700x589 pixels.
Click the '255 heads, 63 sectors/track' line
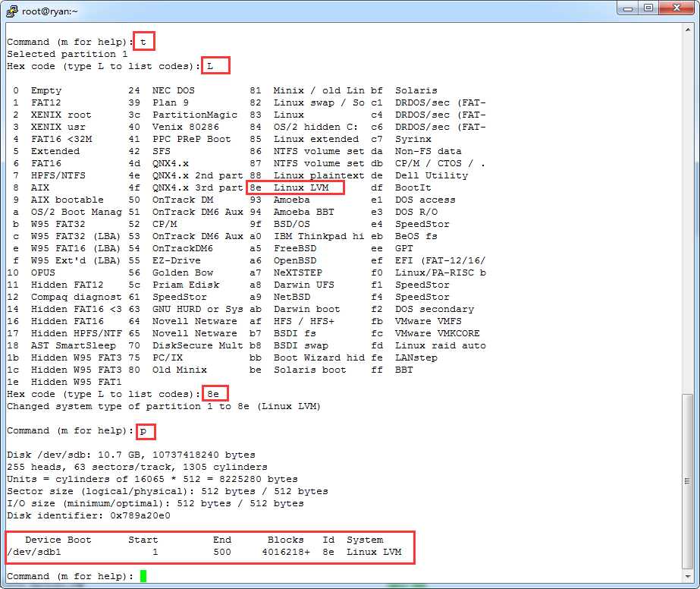pyautogui.click(x=137, y=467)
